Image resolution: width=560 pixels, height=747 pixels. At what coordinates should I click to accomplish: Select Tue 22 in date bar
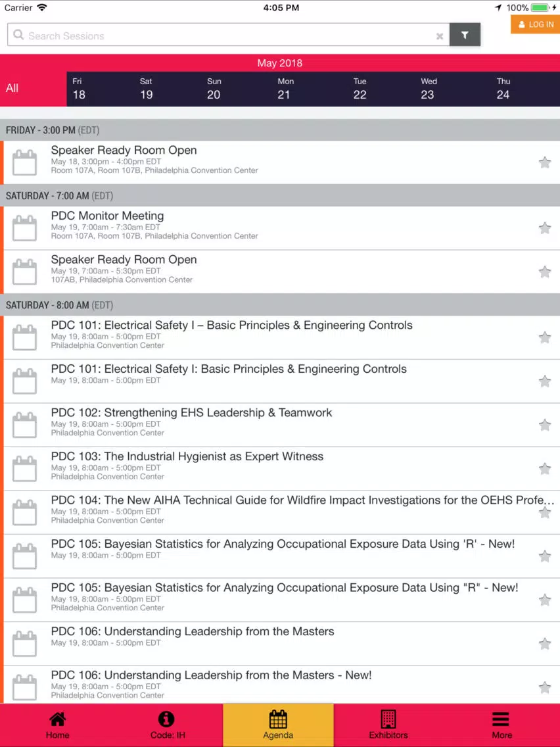360,89
